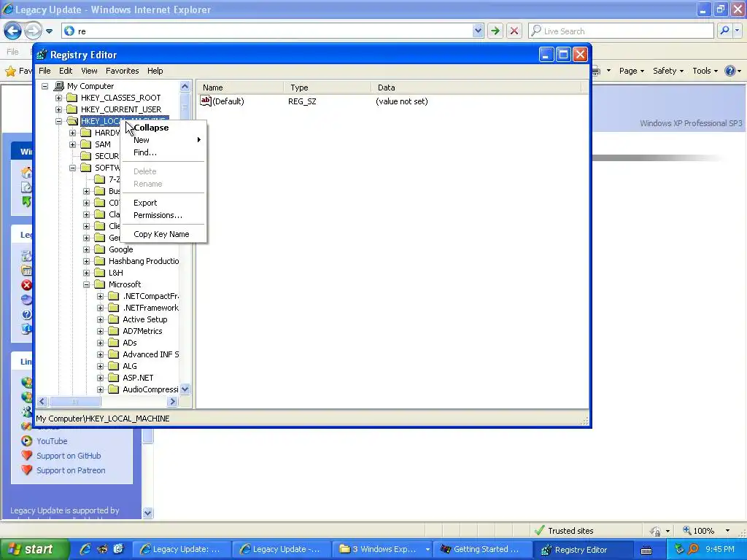Click the Internet Explorer Forward button
The image size is (747, 560).
coord(33,31)
